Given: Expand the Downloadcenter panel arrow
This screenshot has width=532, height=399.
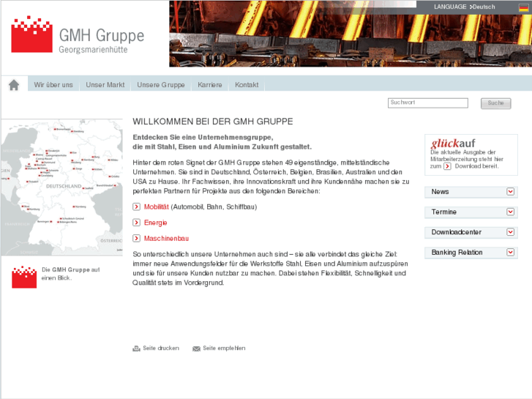Looking at the screenshot, I should [510, 232].
